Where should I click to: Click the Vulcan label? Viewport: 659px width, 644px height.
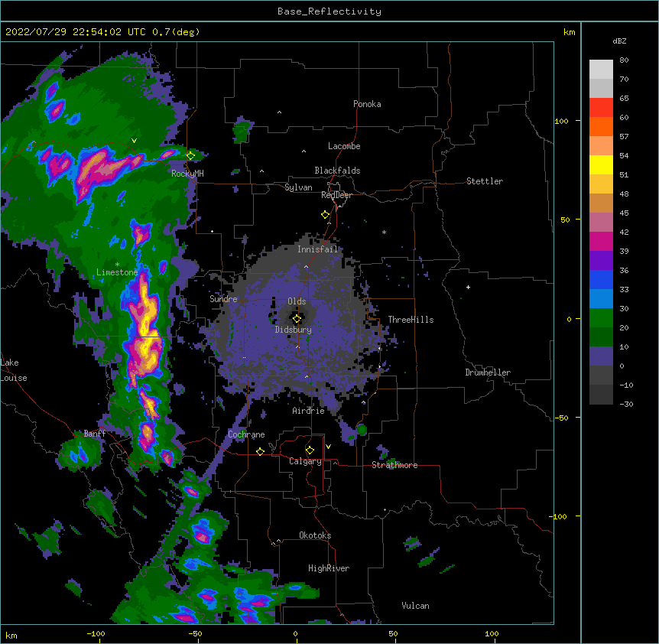point(415,606)
